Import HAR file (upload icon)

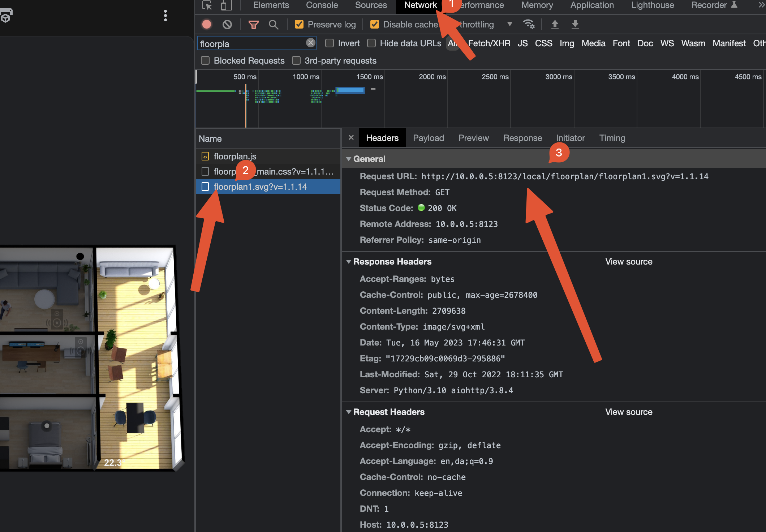pyautogui.click(x=555, y=24)
